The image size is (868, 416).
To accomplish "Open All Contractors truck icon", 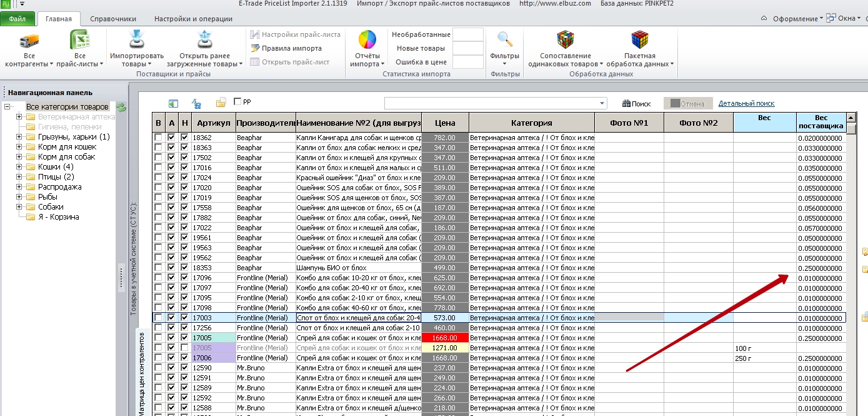I will pyautogui.click(x=29, y=41).
